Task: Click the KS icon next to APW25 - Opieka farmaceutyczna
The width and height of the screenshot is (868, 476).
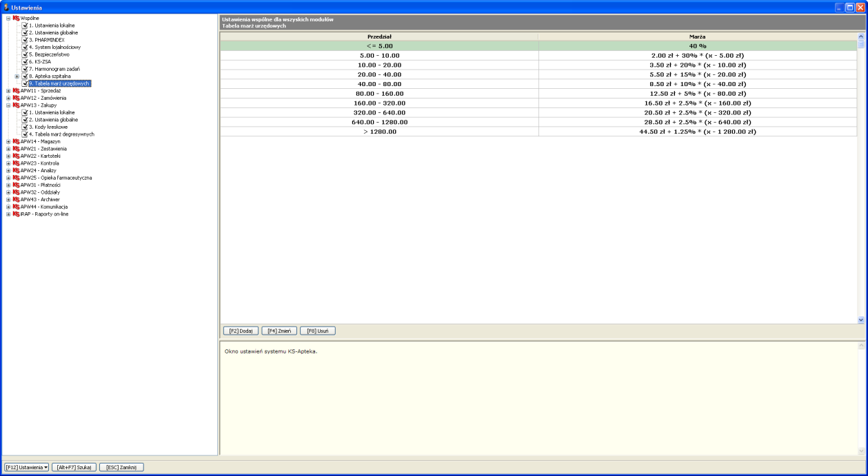Action: pyautogui.click(x=16, y=178)
